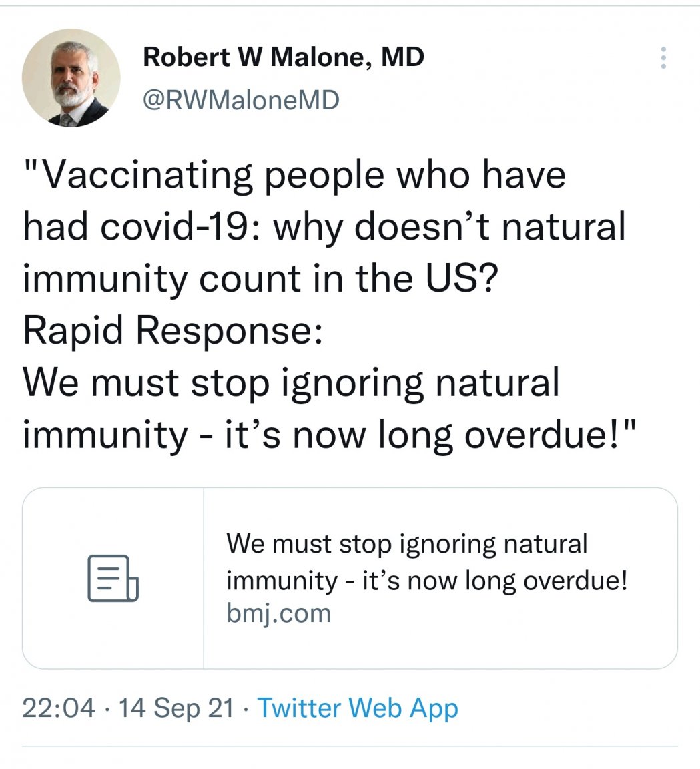
Task: Click tweet body line "We must stop ignoring natural"
Action: 291,383
